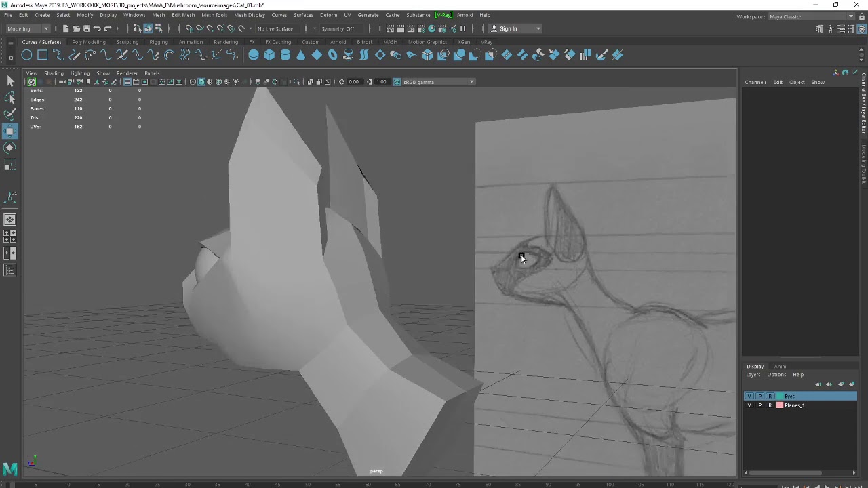Viewport: 868px width, 488px height.
Task: Toggle reference R of Eyes layer
Action: pyautogui.click(x=770, y=396)
